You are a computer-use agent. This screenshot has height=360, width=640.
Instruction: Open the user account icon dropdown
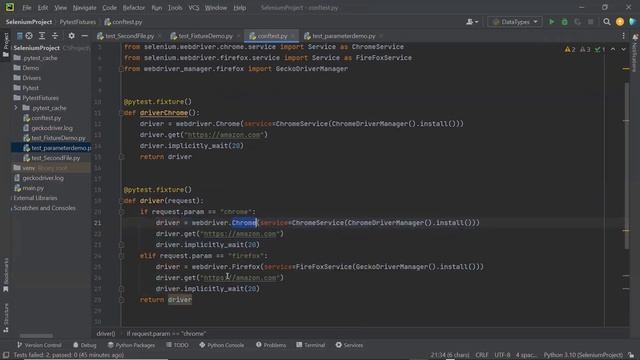[472, 22]
